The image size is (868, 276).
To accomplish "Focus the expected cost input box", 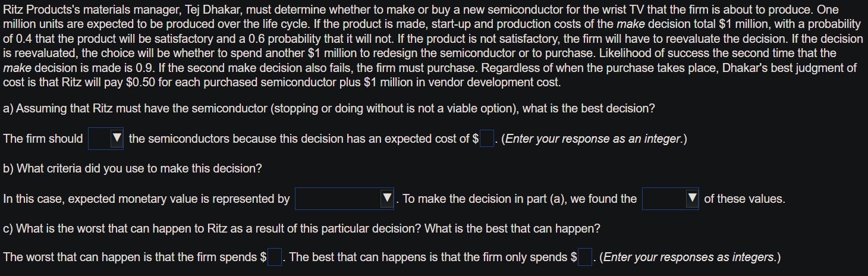I will pos(487,139).
